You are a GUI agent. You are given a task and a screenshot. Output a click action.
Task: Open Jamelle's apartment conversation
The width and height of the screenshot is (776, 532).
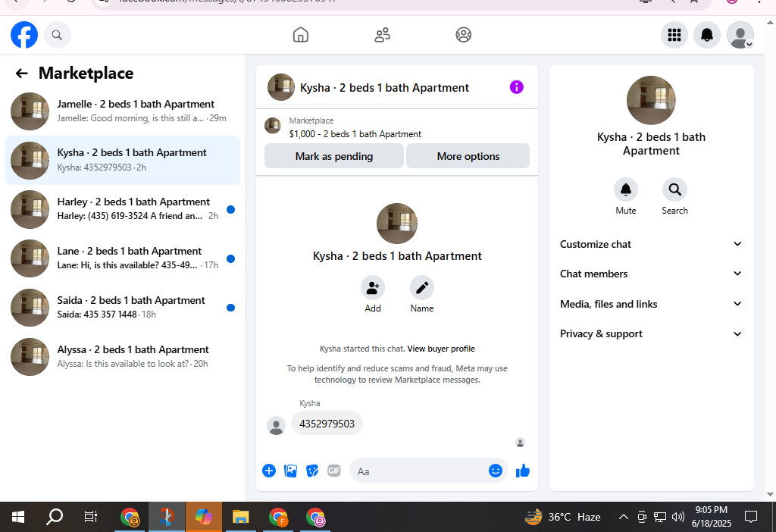(x=123, y=111)
